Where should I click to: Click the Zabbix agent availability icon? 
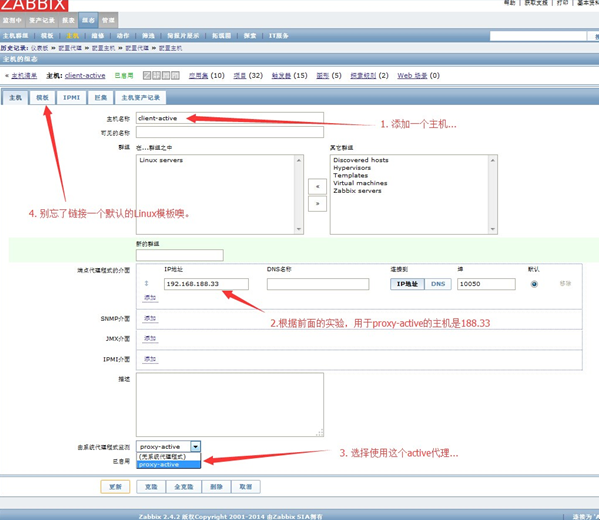pos(147,75)
